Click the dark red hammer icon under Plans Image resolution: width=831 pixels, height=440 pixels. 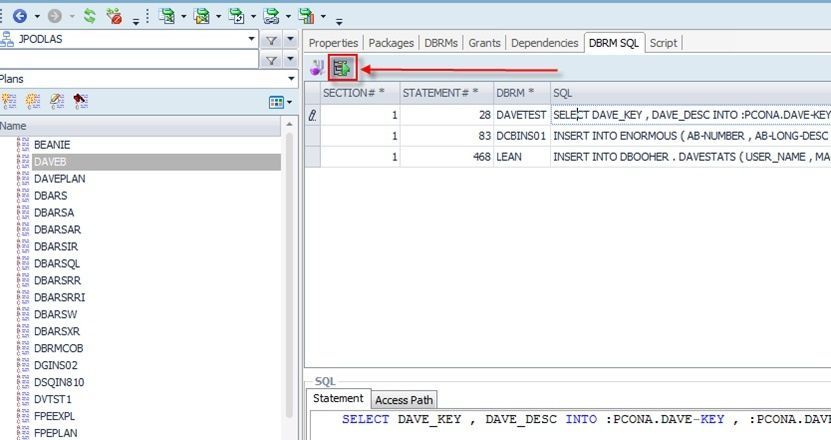tap(81, 101)
